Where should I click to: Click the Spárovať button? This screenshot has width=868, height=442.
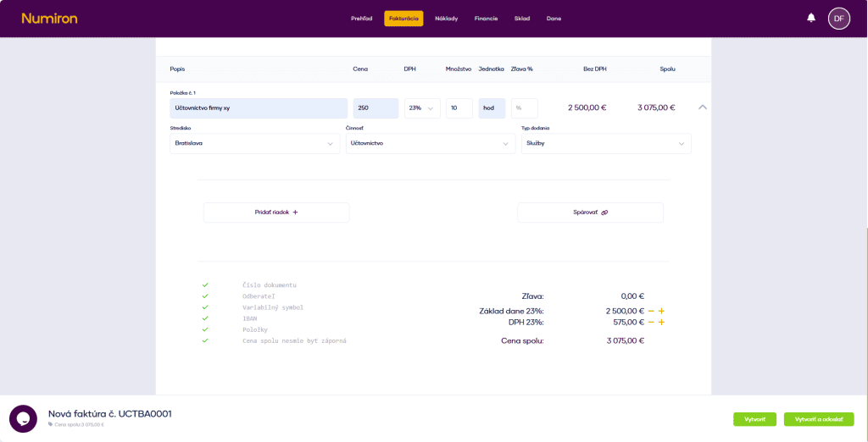point(590,213)
